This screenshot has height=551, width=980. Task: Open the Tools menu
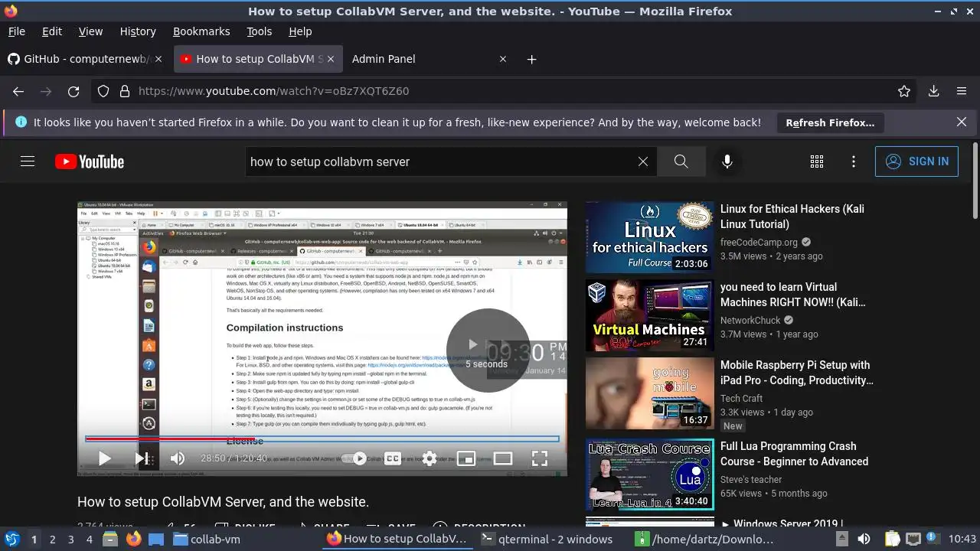click(x=259, y=31)
